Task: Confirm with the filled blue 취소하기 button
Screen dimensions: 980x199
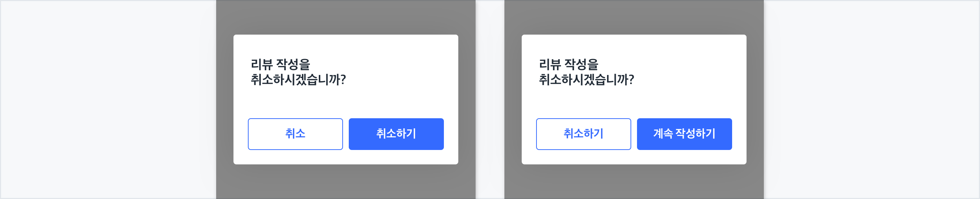Action: [x=396, y=134]
